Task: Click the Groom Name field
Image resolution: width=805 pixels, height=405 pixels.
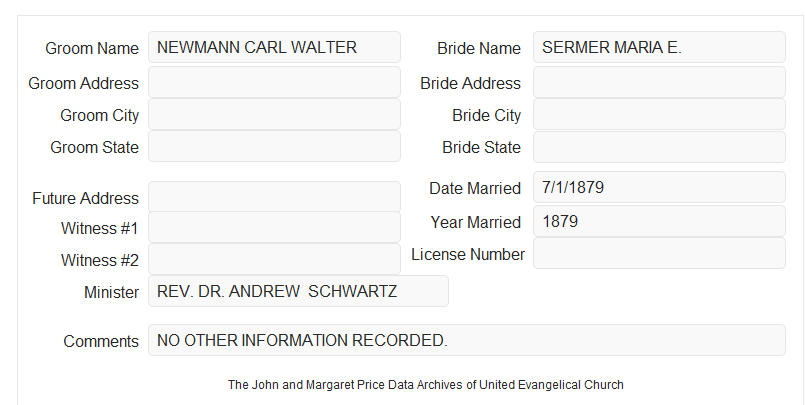Action: click(x=274, y=47)
